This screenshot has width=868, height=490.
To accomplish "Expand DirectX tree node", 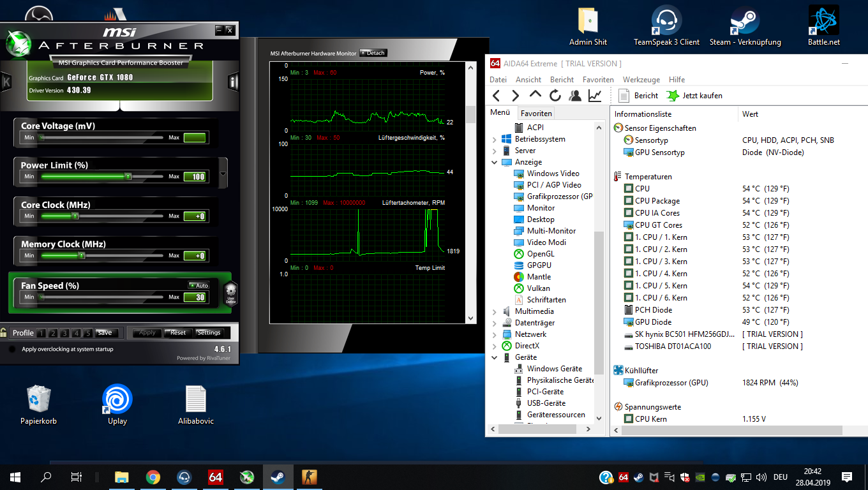I will pyautogui.click(x=494, y=346).
